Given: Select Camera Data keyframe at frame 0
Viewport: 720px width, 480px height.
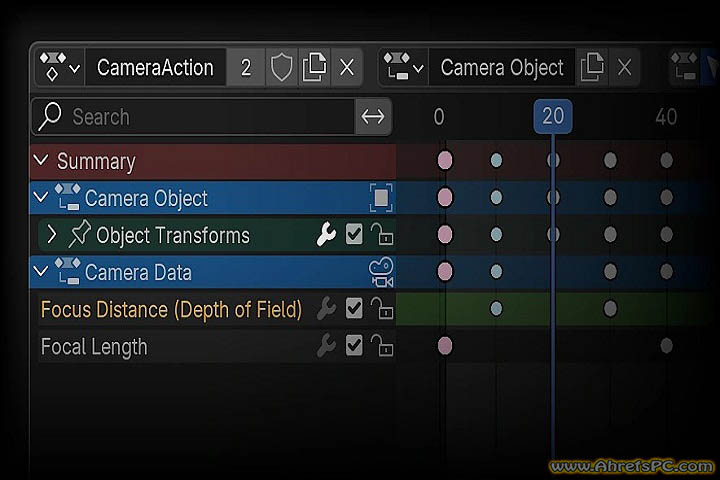Looking at the screenshot, I should coord(444,271).
